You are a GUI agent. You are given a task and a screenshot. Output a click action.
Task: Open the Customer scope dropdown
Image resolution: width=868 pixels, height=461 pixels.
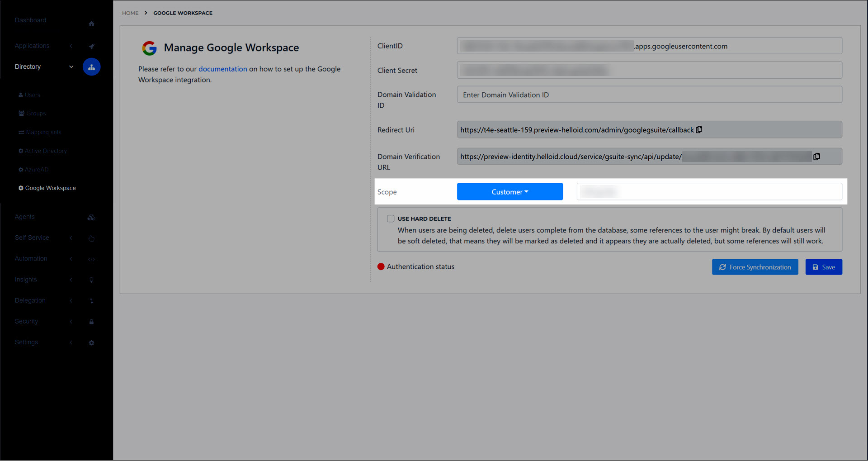(510, 192)
